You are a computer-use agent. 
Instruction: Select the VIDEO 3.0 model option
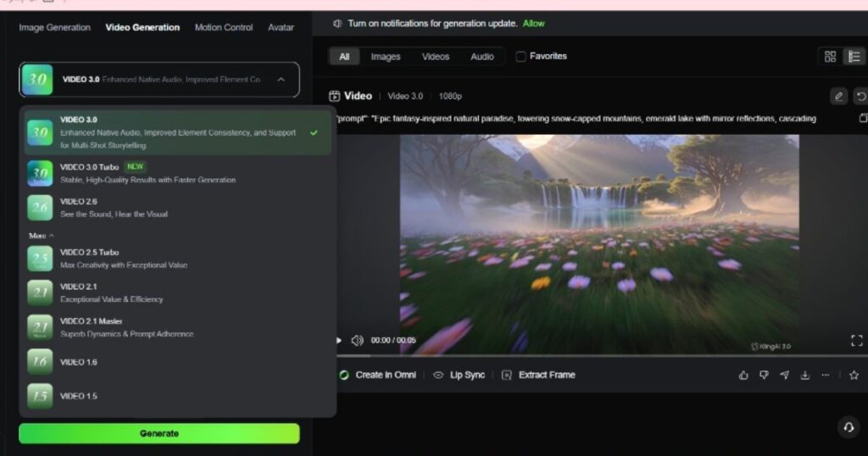[x=178, y=132]
